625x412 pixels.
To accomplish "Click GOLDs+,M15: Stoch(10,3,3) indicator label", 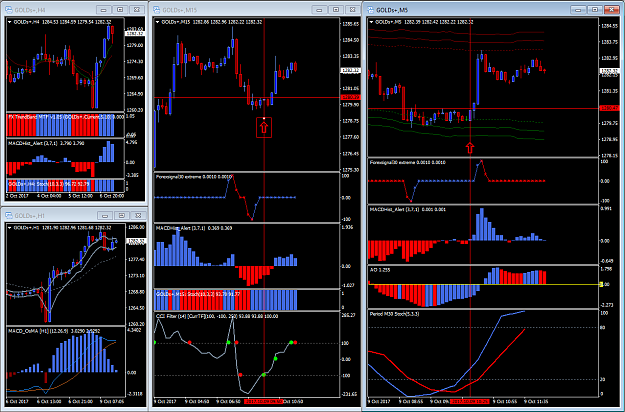I will pos(198,294).
